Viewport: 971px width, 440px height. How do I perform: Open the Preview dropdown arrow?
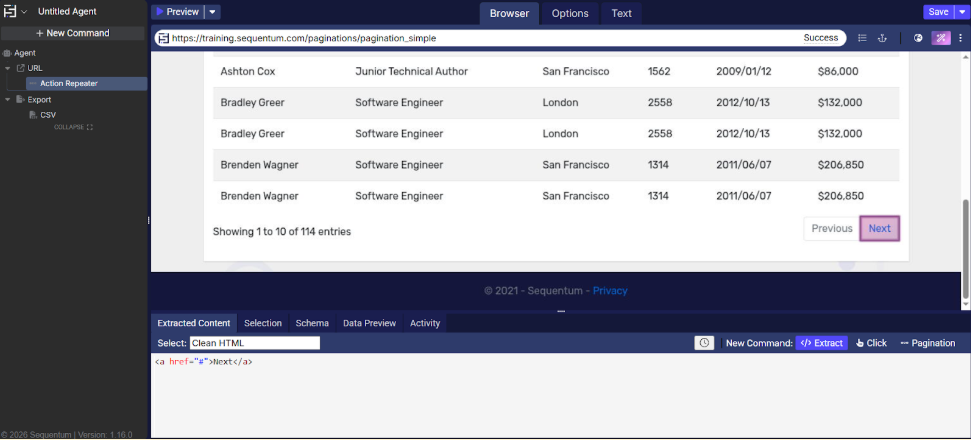coord(213,12)
